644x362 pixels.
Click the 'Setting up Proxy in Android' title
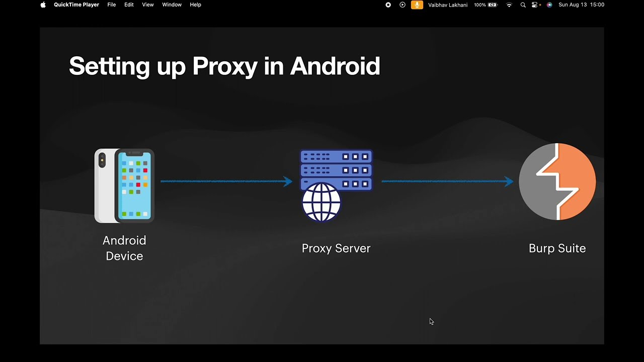click(224, 66)
